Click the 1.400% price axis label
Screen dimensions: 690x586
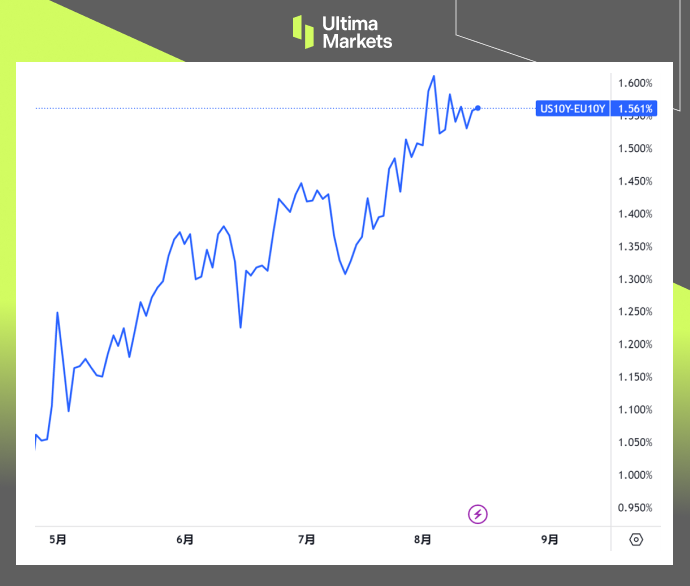[635, 214]
